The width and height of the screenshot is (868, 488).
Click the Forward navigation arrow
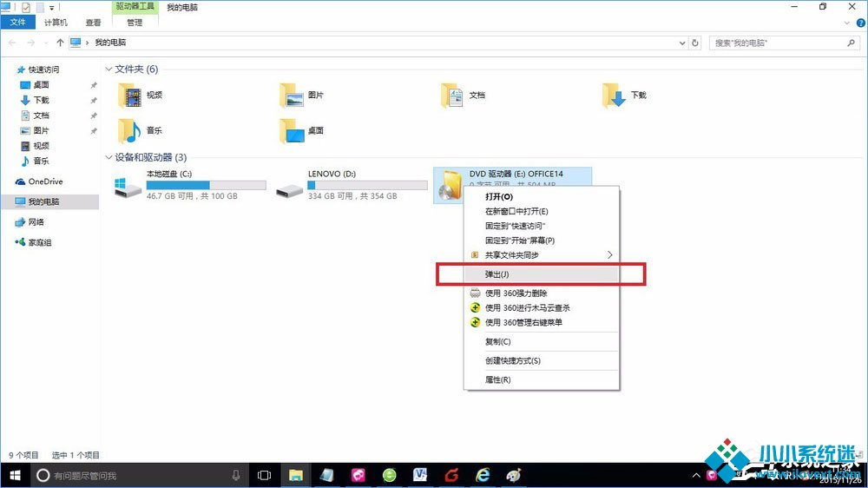coord(31,43)
